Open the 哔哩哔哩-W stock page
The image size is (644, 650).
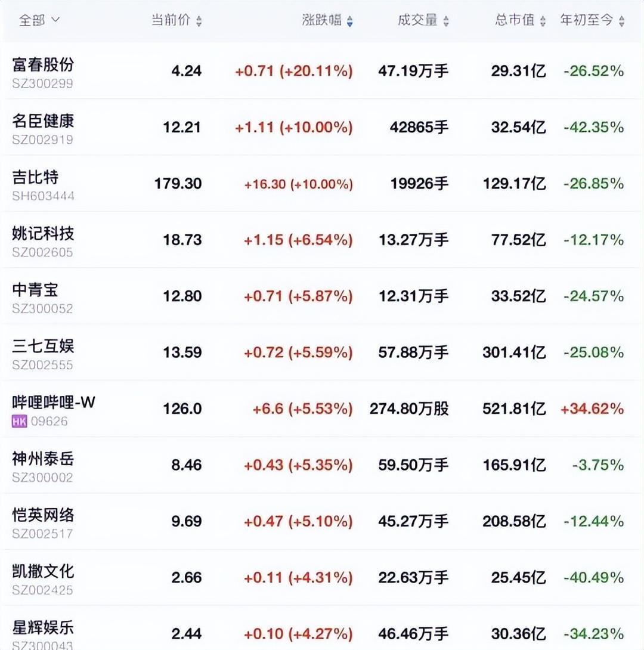54,403
